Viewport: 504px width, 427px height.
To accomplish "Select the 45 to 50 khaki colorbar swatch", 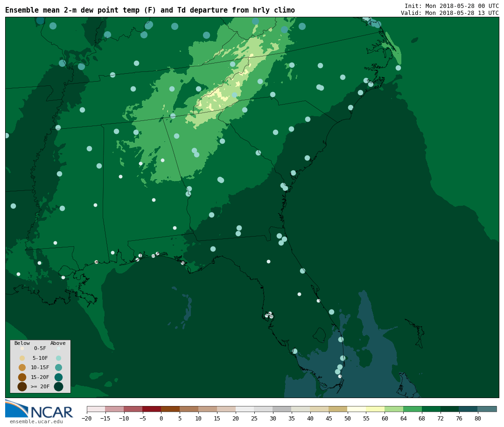I will 338,409.
